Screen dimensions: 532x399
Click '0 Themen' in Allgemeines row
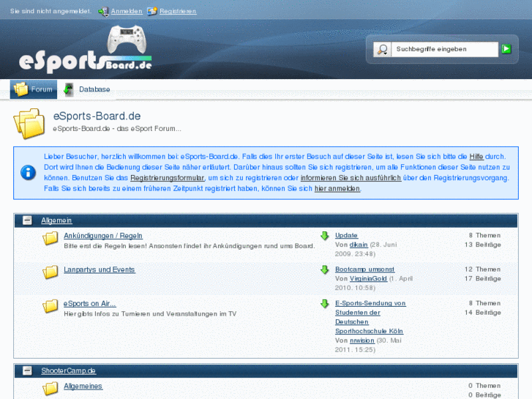pyautogui.click(x=484, y=386)
